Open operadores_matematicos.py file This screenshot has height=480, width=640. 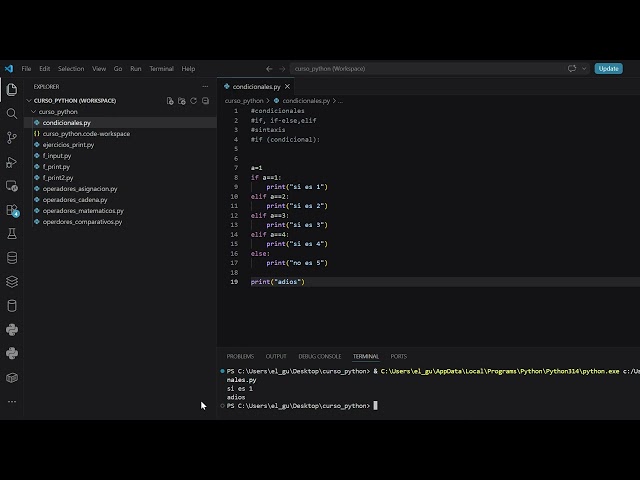point(120,211)
